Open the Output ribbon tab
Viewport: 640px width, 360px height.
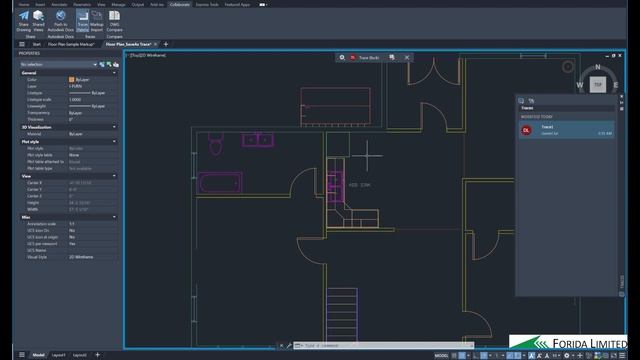[138, 4]
